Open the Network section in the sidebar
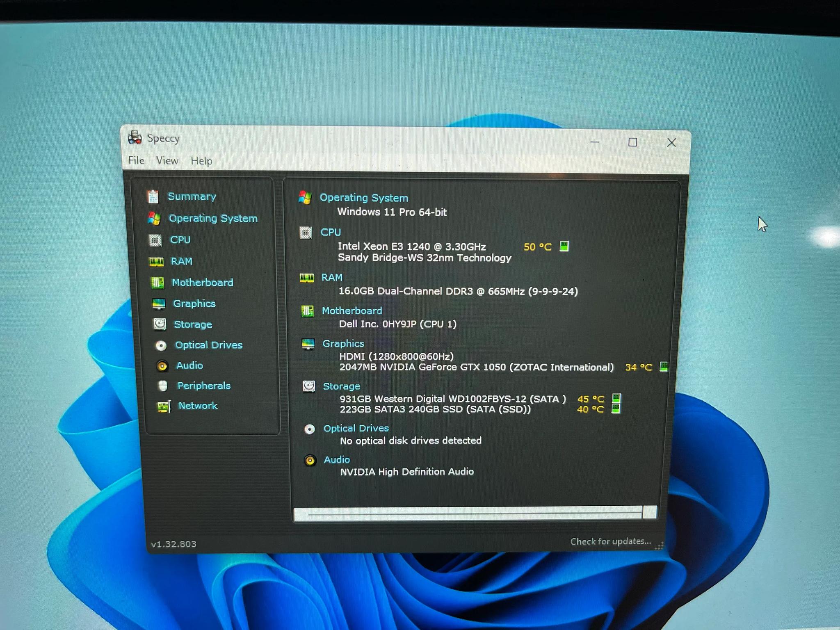 [x=163, y=406]
